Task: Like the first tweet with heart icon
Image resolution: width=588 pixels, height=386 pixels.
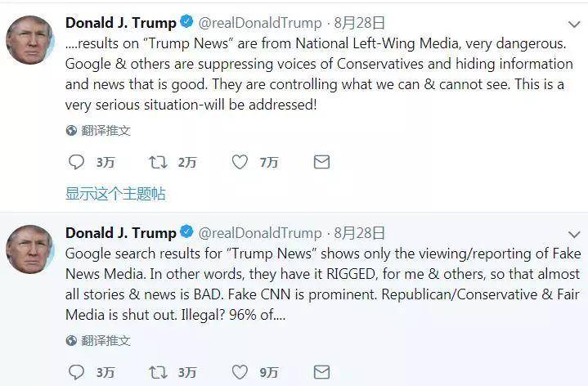Action: click(240, 162)
